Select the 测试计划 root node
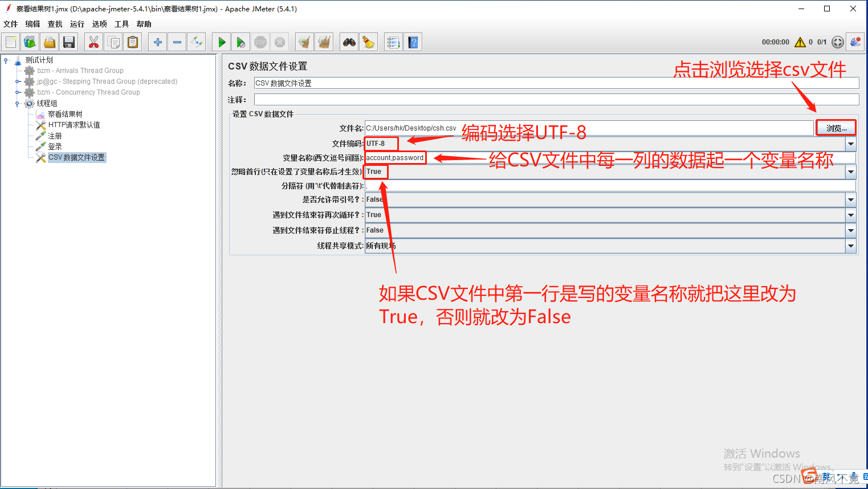The width and height of the screenshot is (868, 489). 39,60
